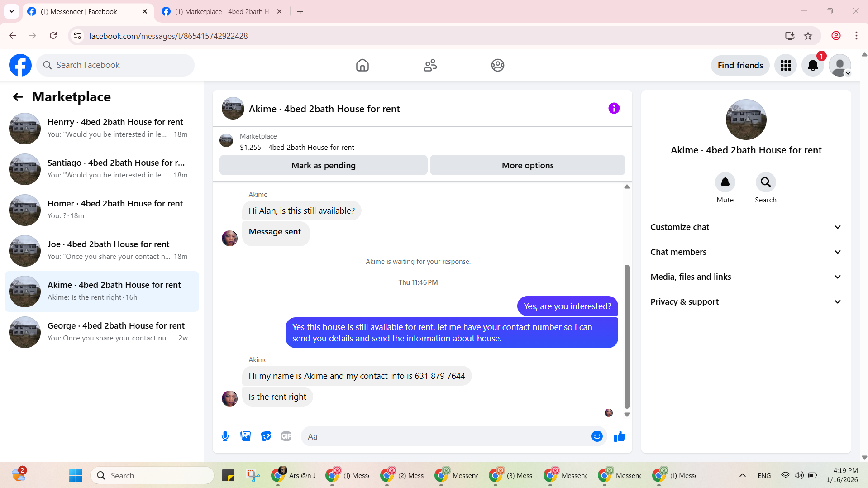Screen dimensions: 868x488
Task: View site information icon in address bar
Action: pyautogui.click(x=77, y=36)
